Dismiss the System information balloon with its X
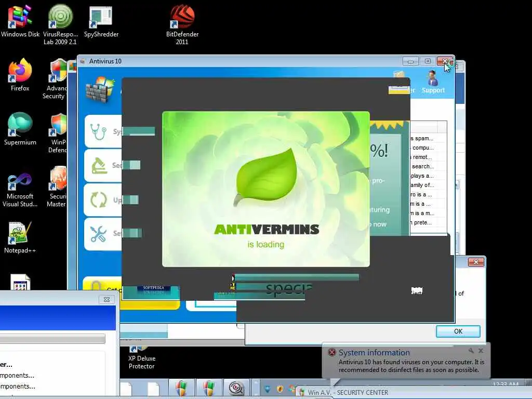Image resolution: width=532 pixels, height=399 pixels. click(481, 351)
